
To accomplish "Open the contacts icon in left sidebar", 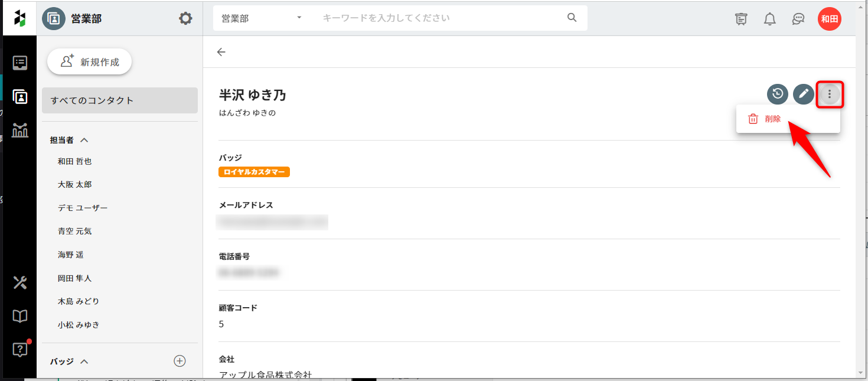I will 20,96.
